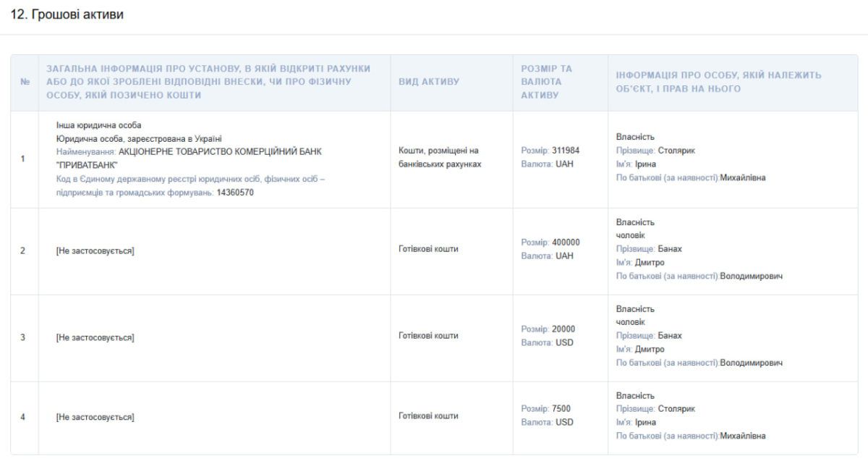Click patronymic Володимирович in row 2
This screenshot has height=464, width=868.
coord(751,276)
